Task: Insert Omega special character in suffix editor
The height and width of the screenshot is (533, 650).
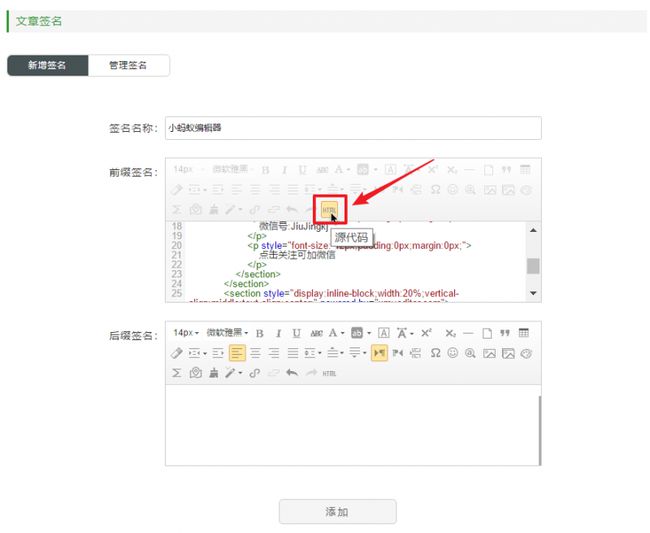Action: (435, 353)
